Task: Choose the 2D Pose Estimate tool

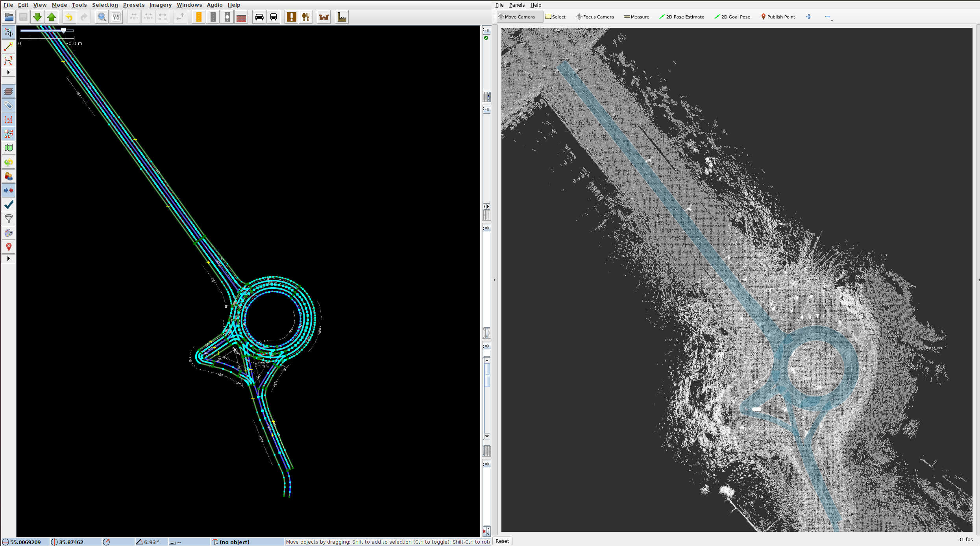Action: coord(682,17)
